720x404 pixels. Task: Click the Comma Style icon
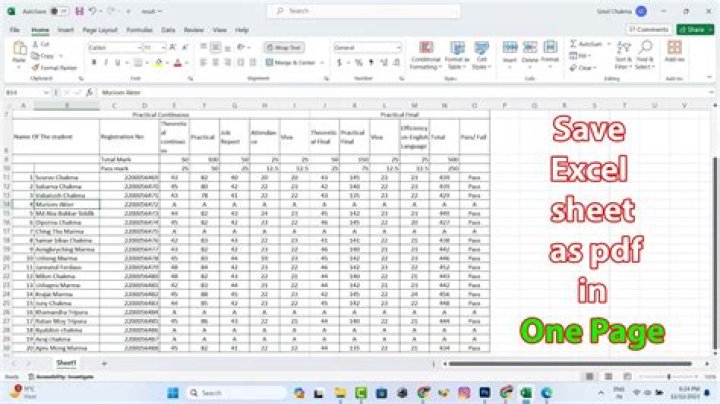coord(371,62)
